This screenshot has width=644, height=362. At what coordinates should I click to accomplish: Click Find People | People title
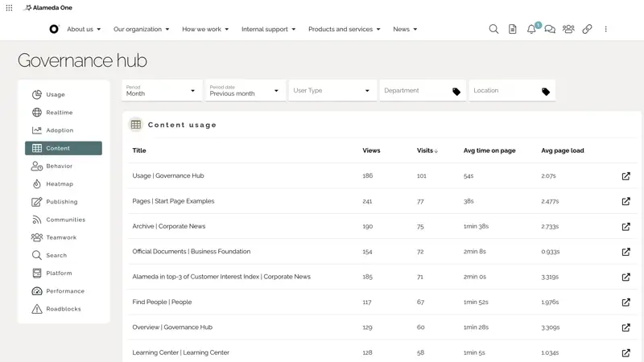(162, 302)
